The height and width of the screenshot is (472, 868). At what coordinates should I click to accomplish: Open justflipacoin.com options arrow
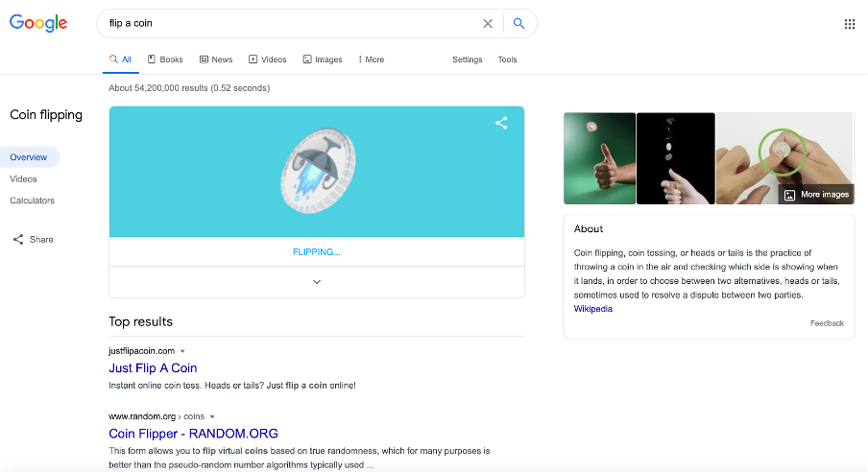[182, 351]
